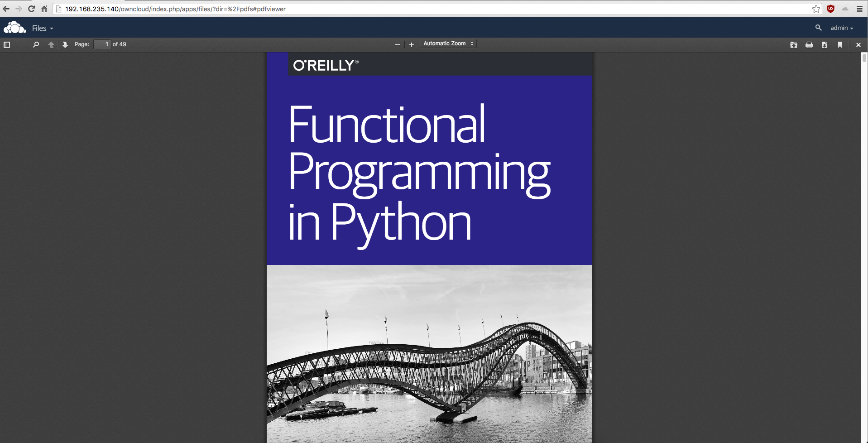Go to next page arrow
868x443 pixels.
[65, 44]
